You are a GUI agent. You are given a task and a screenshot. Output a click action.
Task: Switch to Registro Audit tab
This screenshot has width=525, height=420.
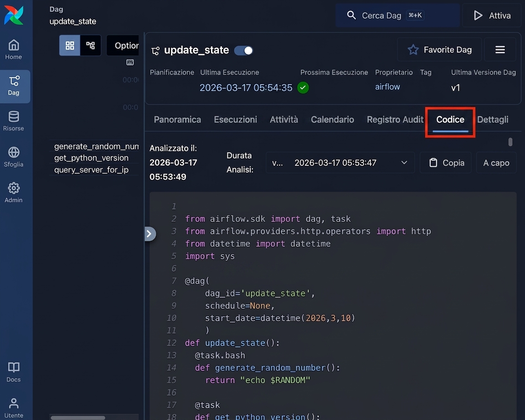tap(395, 119)
